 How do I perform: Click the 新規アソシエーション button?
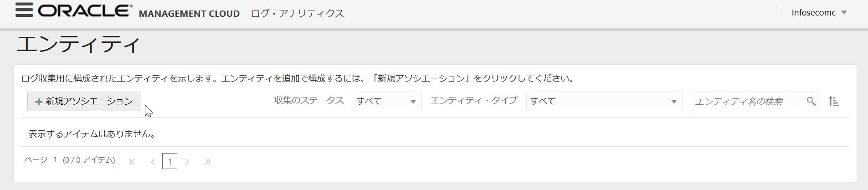pos(84,101)
